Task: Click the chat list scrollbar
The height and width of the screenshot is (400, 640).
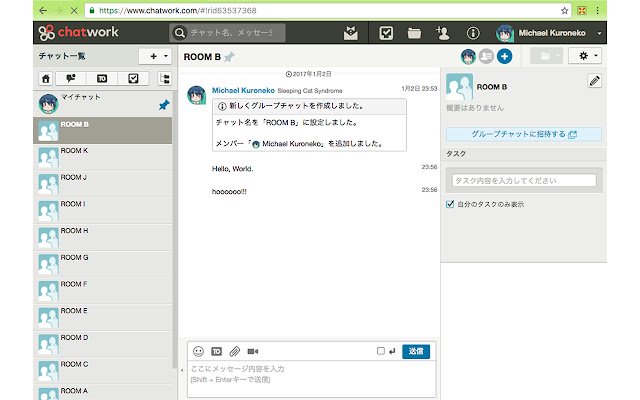Action: (x=175, y=229)
